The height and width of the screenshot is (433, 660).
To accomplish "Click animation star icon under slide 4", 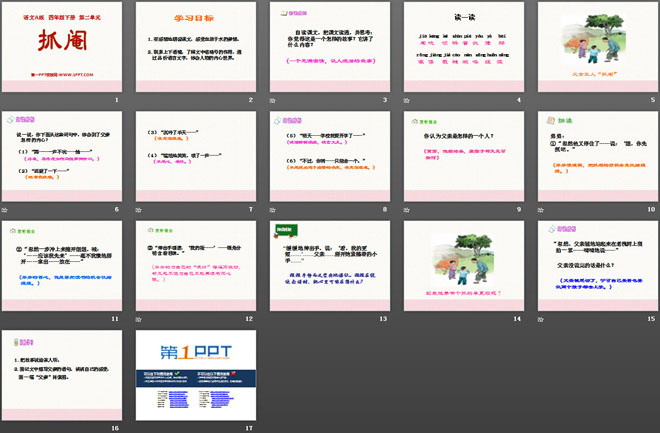I will (x=406, y=100).
